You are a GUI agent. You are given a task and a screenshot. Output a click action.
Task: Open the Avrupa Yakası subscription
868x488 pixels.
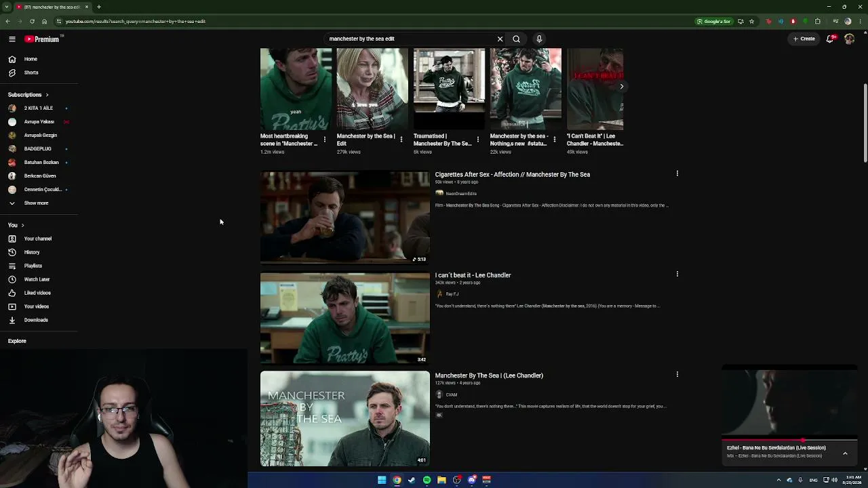click(x=38, y=122)
